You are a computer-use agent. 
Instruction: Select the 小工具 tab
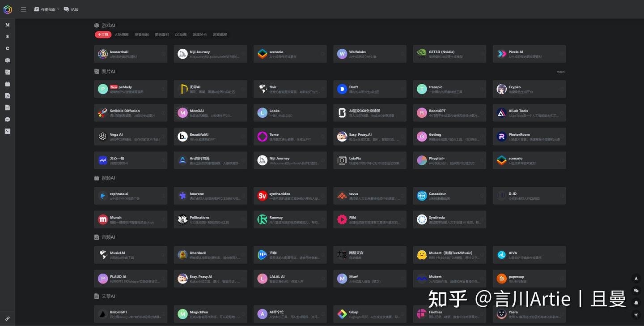coord(103,34)
